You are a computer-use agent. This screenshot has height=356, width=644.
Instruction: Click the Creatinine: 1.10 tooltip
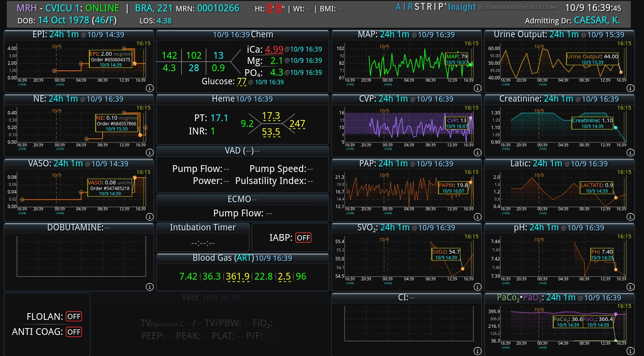click(592, 123)
